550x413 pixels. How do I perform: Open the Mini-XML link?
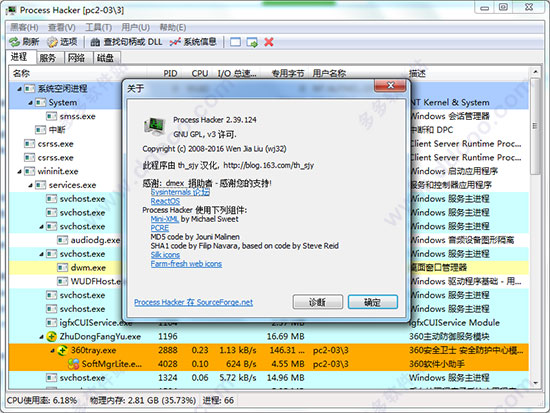tap(165, 219)
